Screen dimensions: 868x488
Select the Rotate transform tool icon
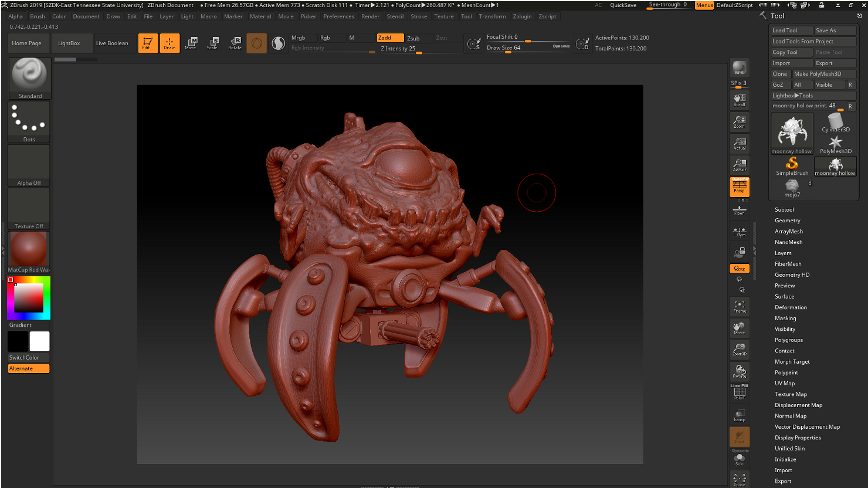(x=235, y=43)
